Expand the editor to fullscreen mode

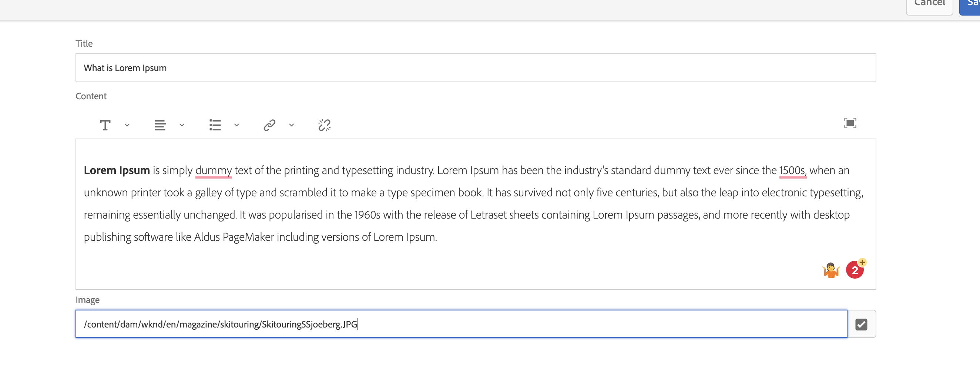(850, 123)
